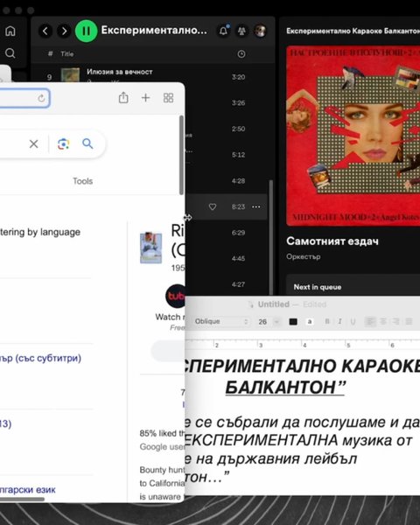The height and width of the screenshot is (525, 420).
Task: Click Експериментално playlist title in Spotify header
Action: (154, 31)
